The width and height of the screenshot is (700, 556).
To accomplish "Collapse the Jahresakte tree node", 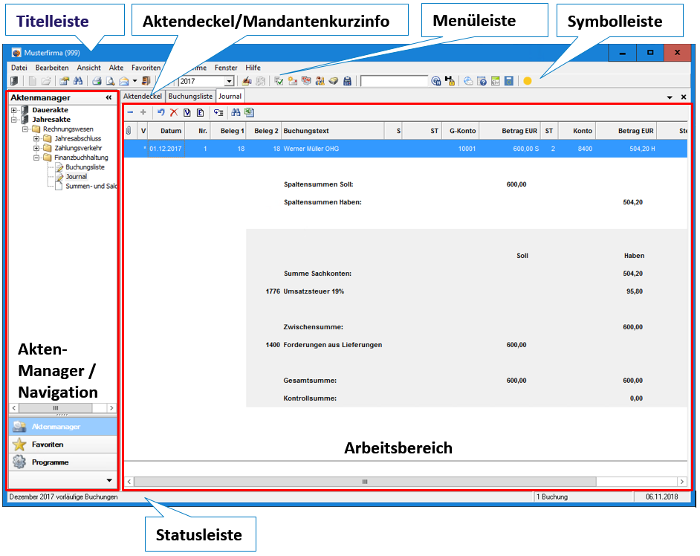I will (14, 119).
